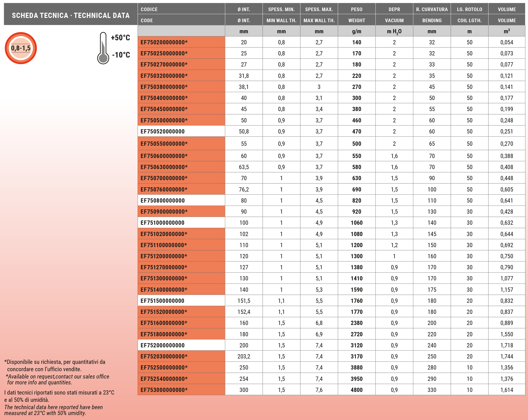Click the m H2O unit cell
Viewport: 528px width, 420px height.
pos(394,31)
